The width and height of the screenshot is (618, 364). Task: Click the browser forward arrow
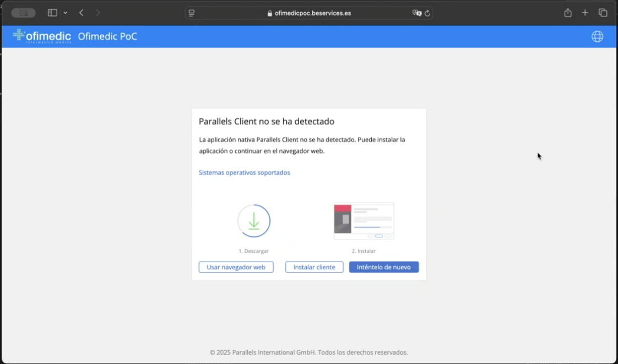point(98,13)
